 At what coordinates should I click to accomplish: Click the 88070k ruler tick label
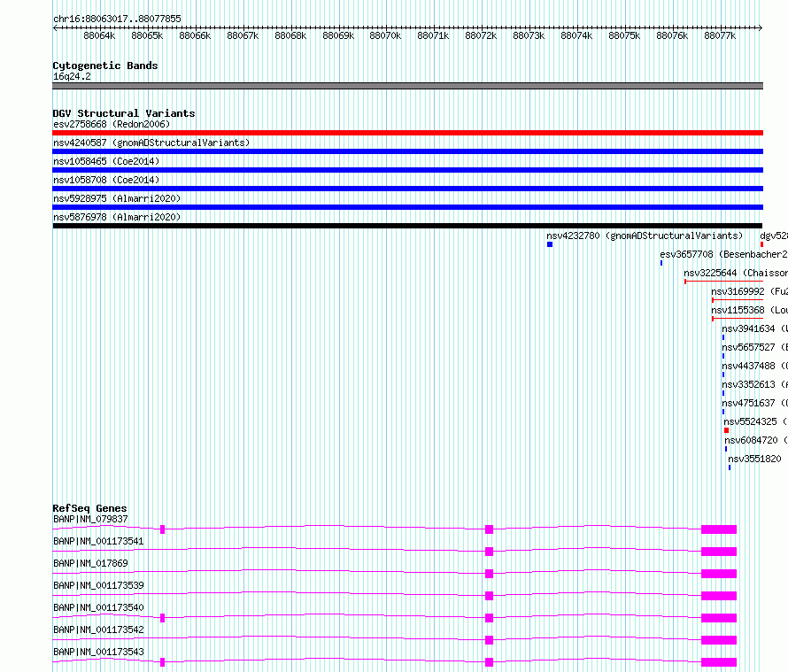click(385, 35)
